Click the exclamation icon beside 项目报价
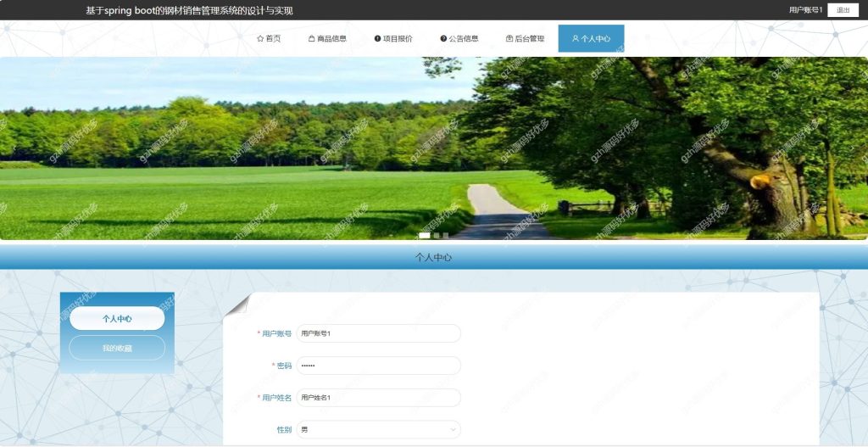 377,39
